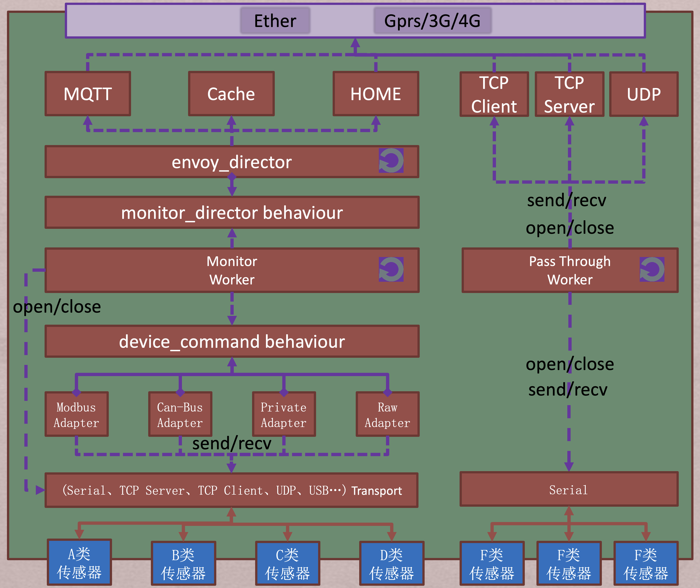Click the HOME block
Screen dimensions: 700x588
[x=376, y=94]
